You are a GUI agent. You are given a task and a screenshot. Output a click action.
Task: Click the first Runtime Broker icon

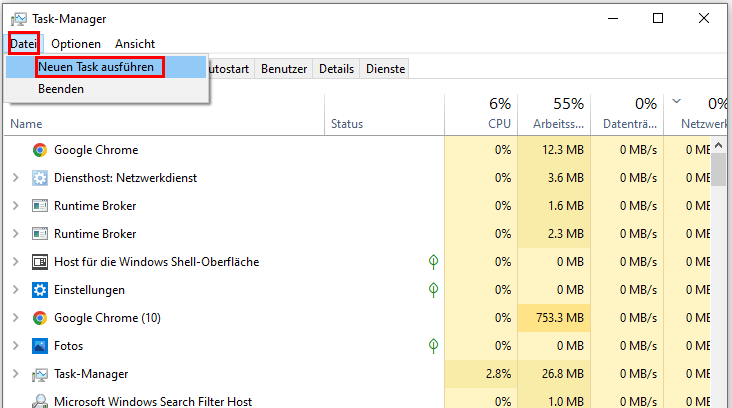(40, 206)
